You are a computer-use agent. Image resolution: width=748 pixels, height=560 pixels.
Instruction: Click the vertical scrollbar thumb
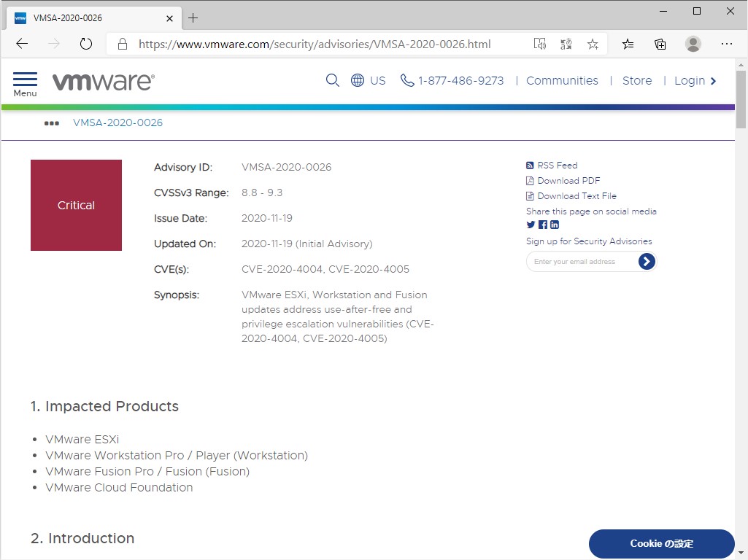pyautogui.click(x=741, y=100)
